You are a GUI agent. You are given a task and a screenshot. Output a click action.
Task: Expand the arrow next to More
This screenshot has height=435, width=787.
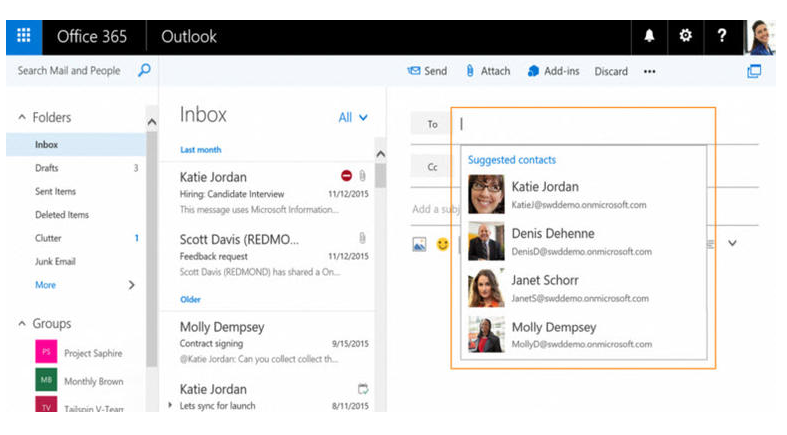coord(132,285)
